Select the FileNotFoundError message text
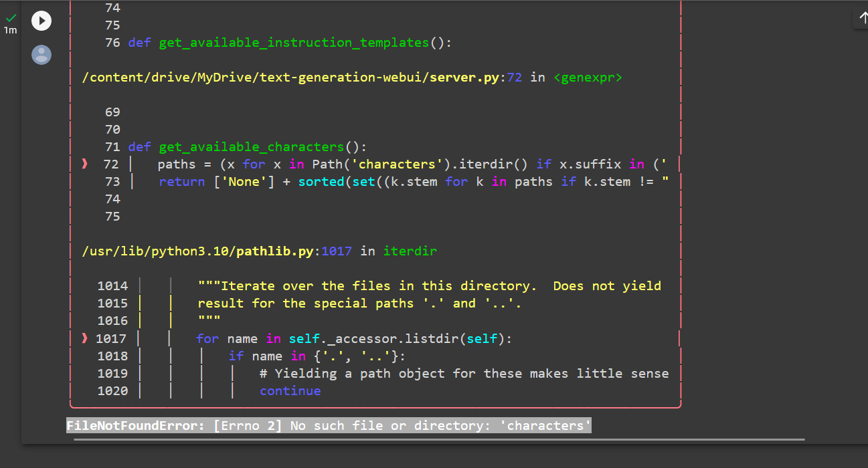 click(328, 425)
